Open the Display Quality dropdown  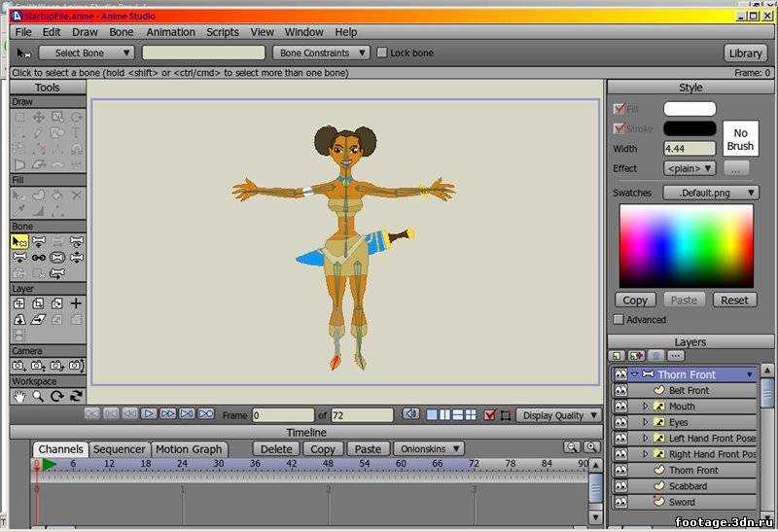click(x=558, y=415)
